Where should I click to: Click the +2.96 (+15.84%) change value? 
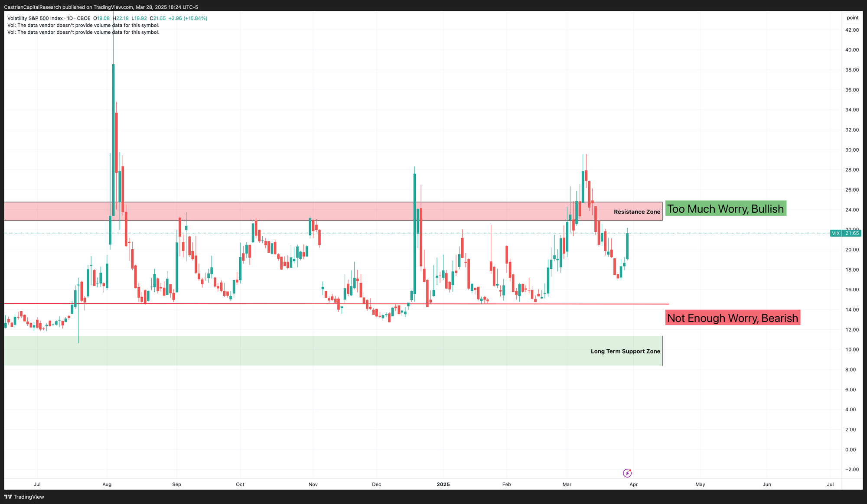coord(188,18)
